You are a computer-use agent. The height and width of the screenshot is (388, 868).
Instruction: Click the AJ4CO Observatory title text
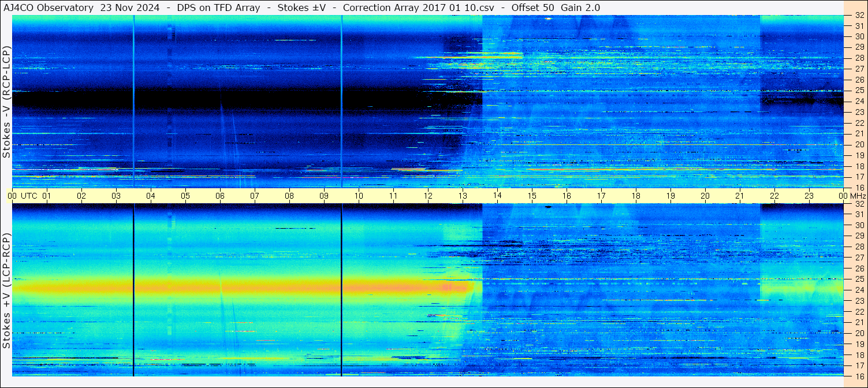click(48, 8)
